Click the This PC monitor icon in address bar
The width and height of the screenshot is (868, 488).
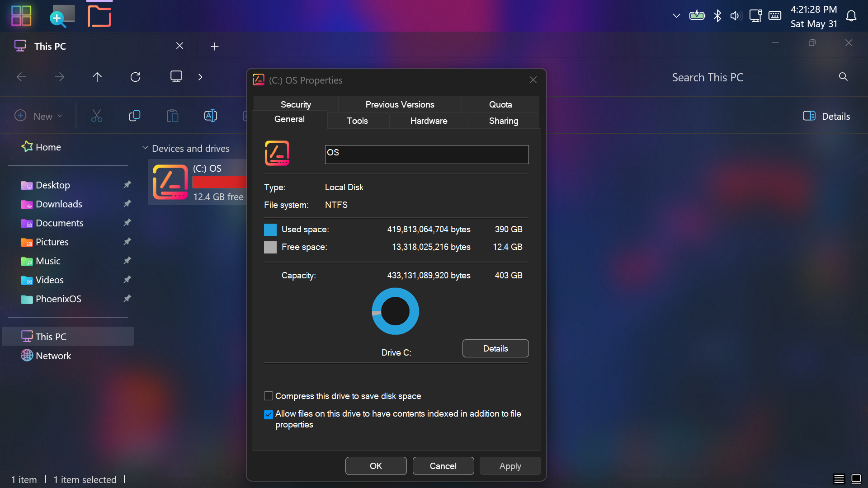coord(176,76)
